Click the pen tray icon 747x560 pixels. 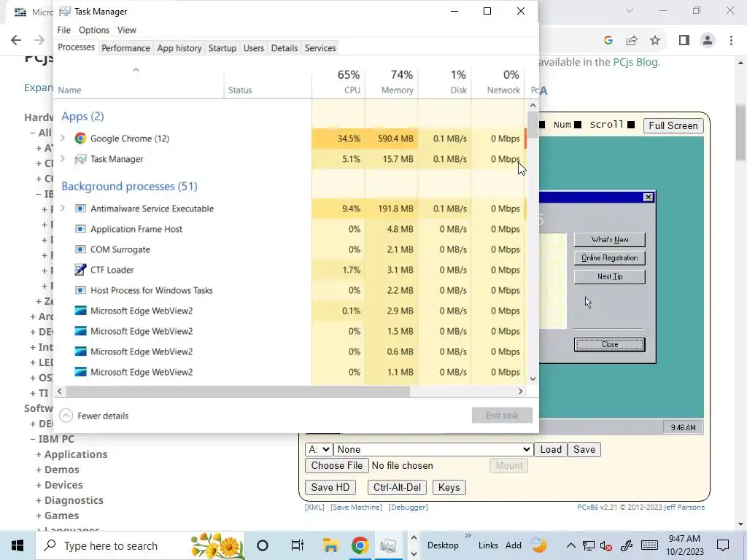(x=627, y=545)
